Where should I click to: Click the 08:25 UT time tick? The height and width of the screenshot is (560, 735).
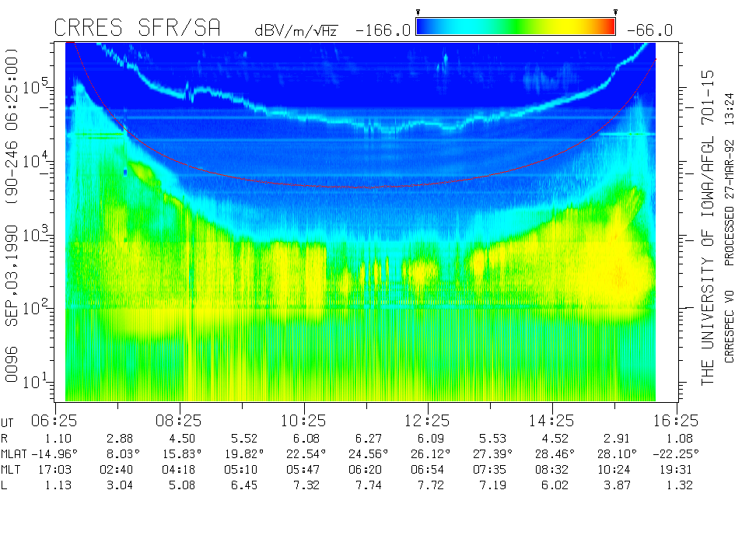tap(179, 421)
